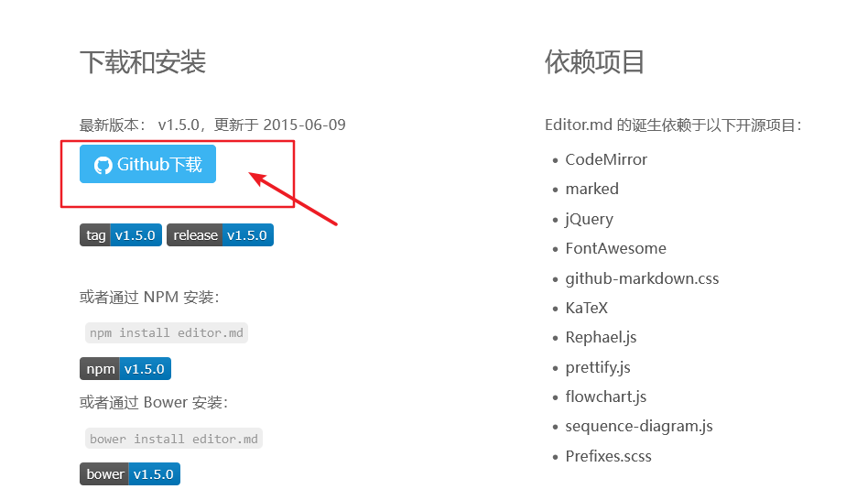Follow the KaTeX link
Image resolution: width=868 pixels, height=489 pixels.
(x=586, y=308)
